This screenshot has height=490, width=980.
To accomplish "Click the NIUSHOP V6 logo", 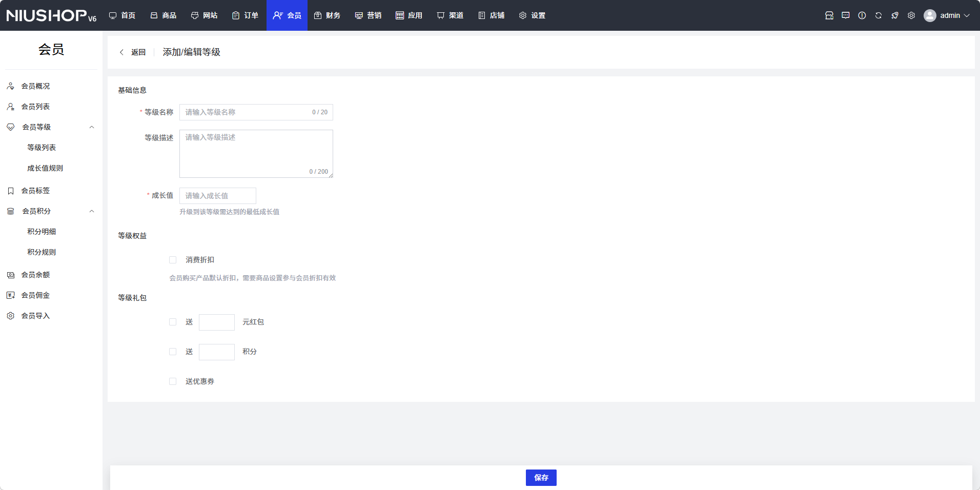I will 51,15.
